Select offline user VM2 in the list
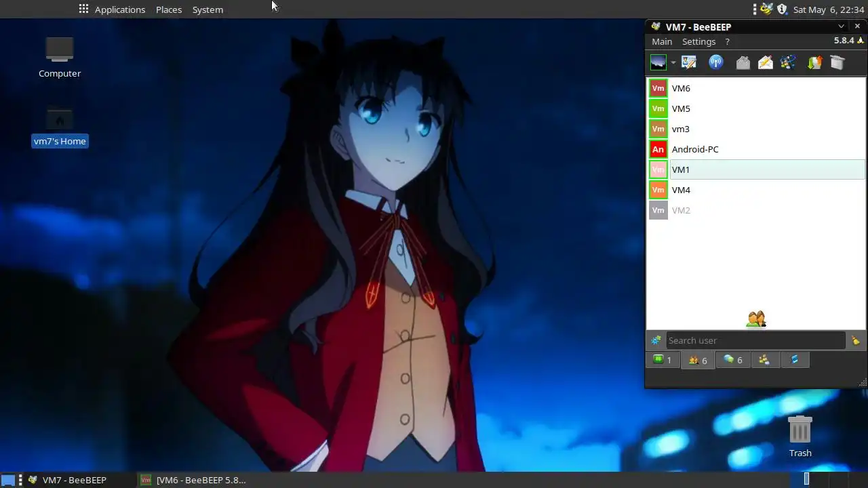The image size is (868, 488). pos(756,210)
